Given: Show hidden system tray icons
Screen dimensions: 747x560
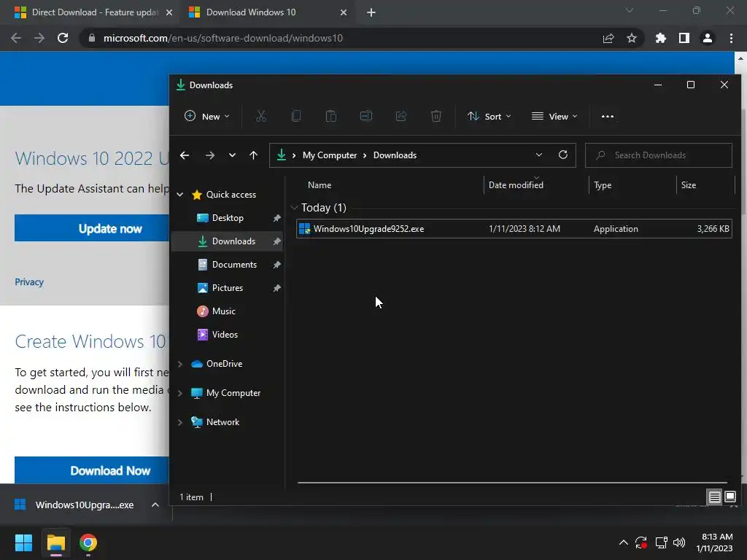Looking at the screenshot, I should 623,542.
